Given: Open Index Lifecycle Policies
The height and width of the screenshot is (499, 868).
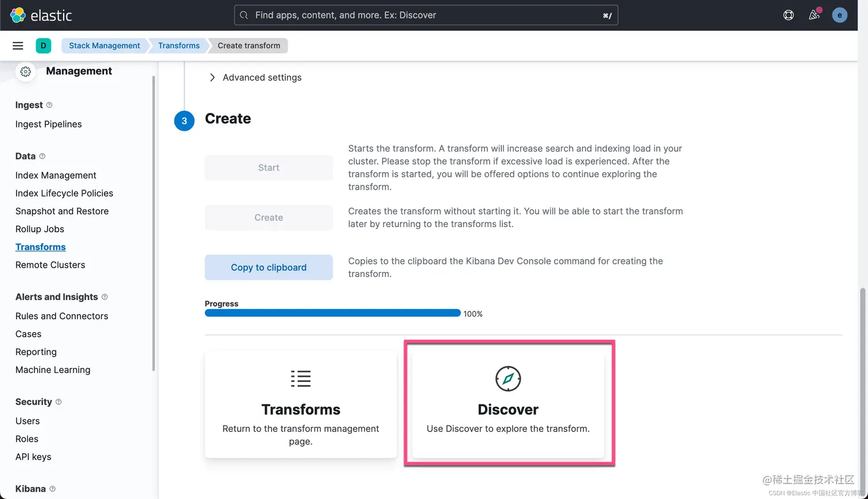Looking at the screenshot, I should (x=64, y=193).
